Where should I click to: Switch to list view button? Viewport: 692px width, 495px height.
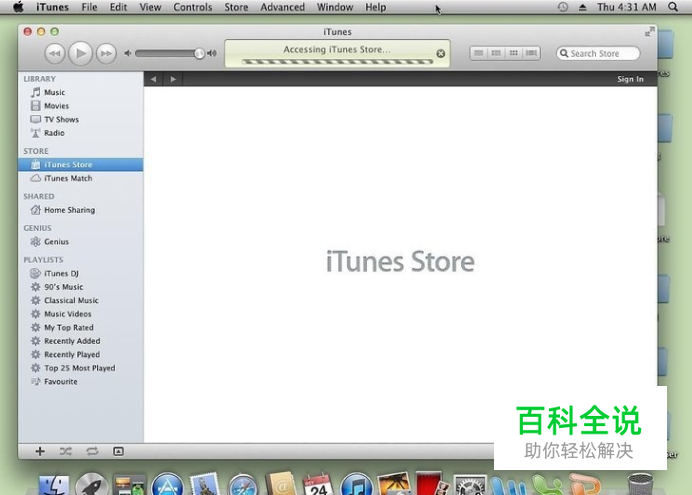(x=478, y=53)
